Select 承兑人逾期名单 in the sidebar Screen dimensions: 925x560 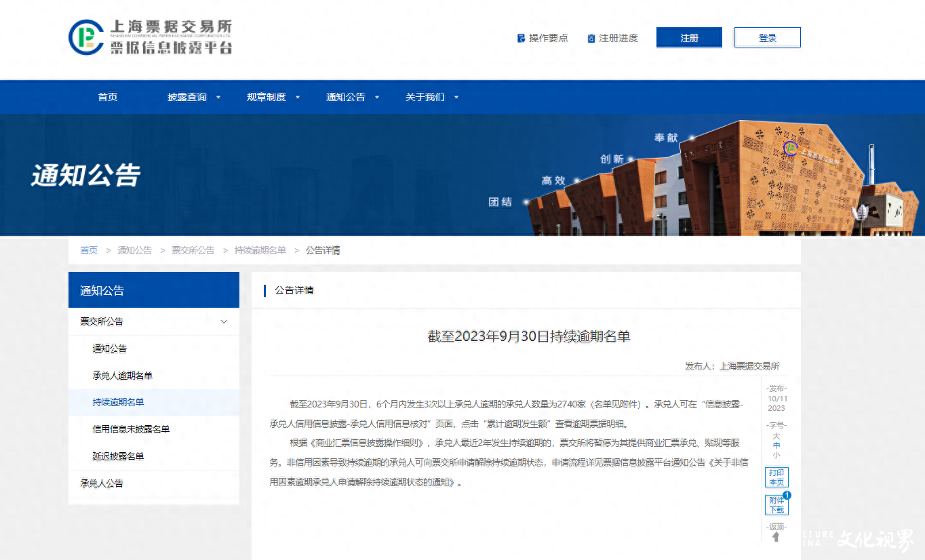click(x=154, y=376)
